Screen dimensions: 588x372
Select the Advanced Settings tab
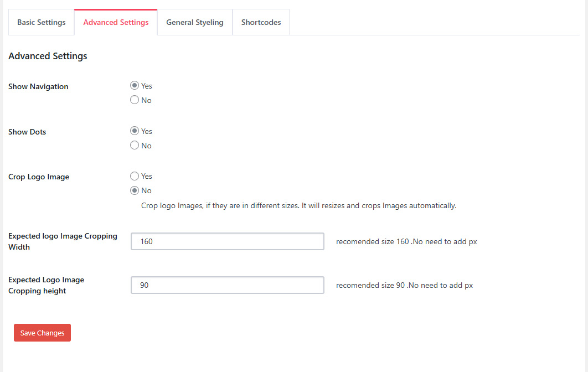(116, 23)
